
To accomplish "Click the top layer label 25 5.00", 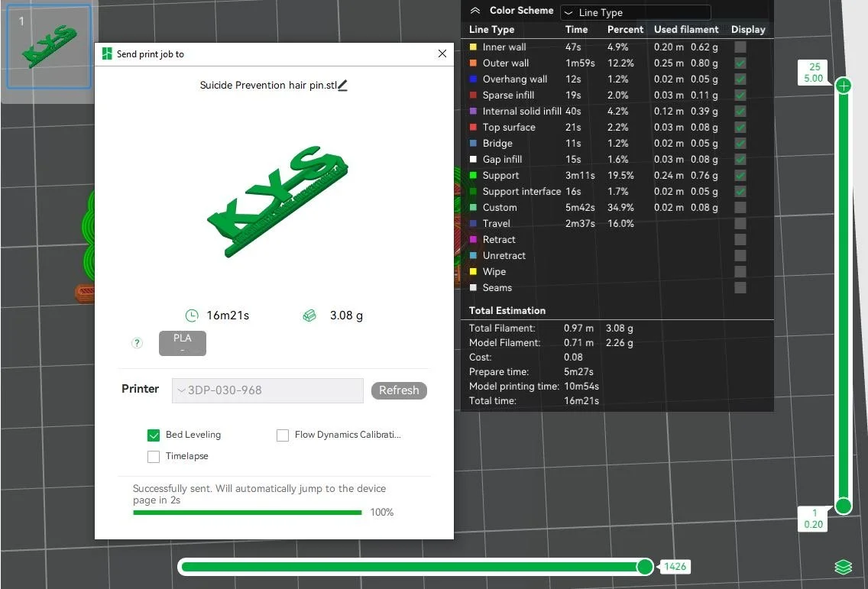I will coord(813,73).
